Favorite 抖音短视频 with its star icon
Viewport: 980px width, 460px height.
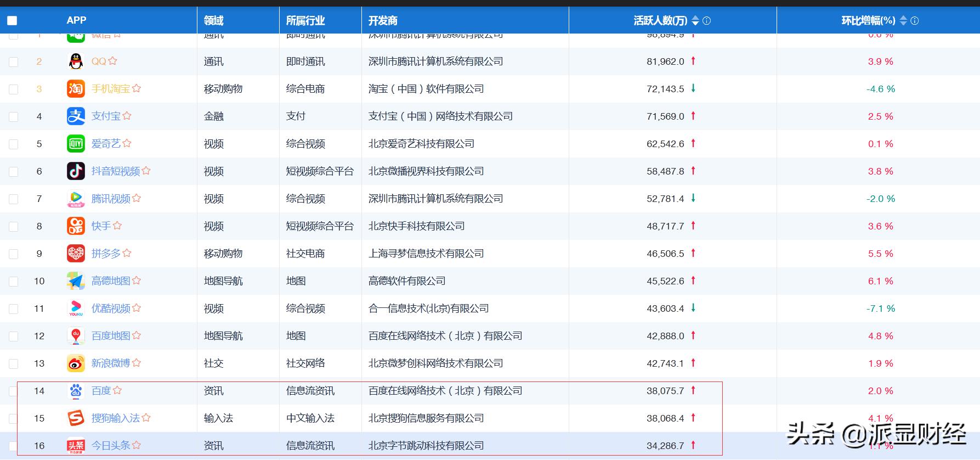(146, 170)
